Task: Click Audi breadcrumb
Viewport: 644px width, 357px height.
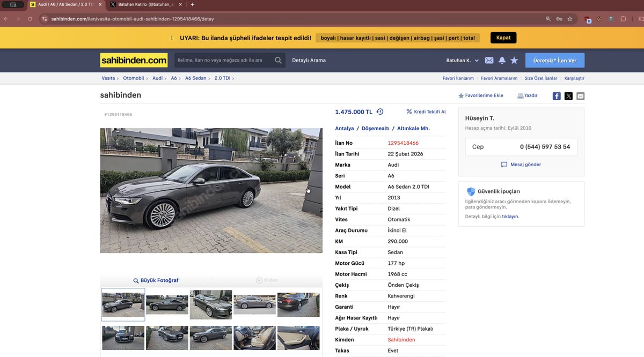Action: [x=157, y=78]
